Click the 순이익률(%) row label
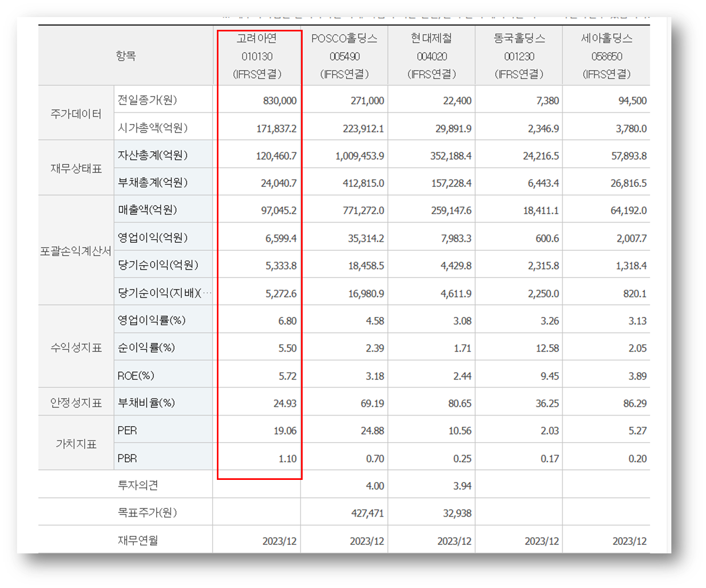This screenshot has height=588, width=706. [146, 348]
